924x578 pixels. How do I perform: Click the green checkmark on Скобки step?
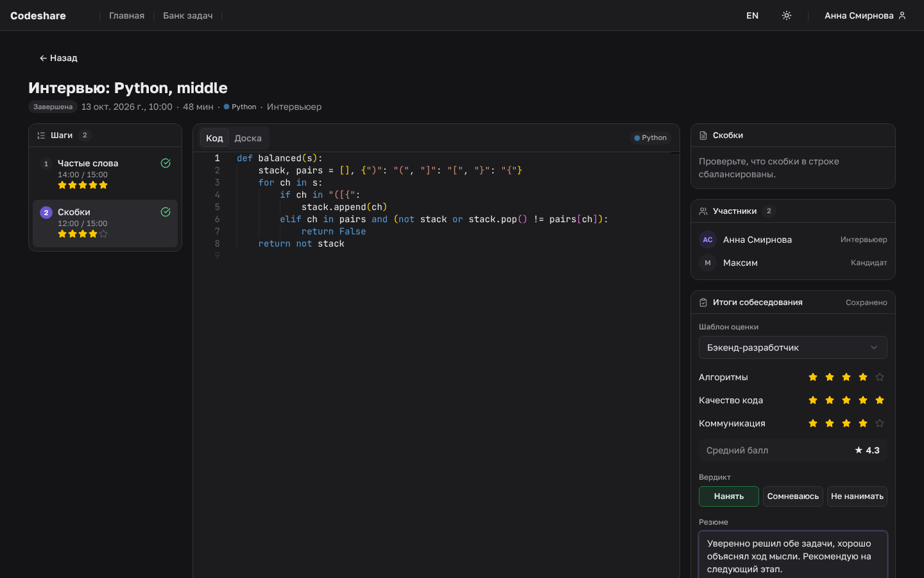pyautogui.click(x=166, y=212)
